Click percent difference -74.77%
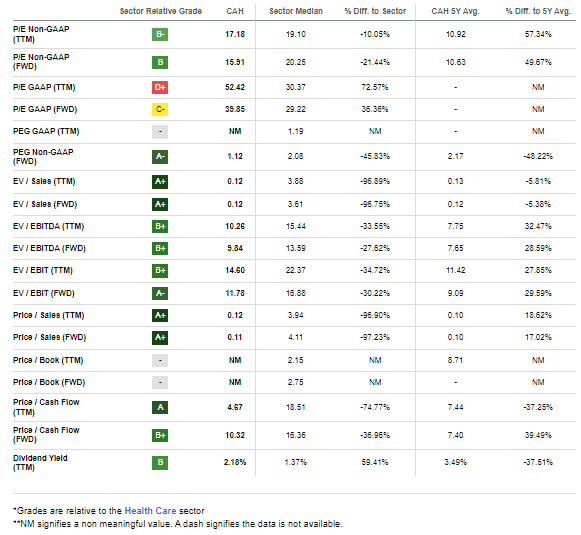The width and height of the screenshot is (581, 535). pyautogui.click(x=375, y=408)
